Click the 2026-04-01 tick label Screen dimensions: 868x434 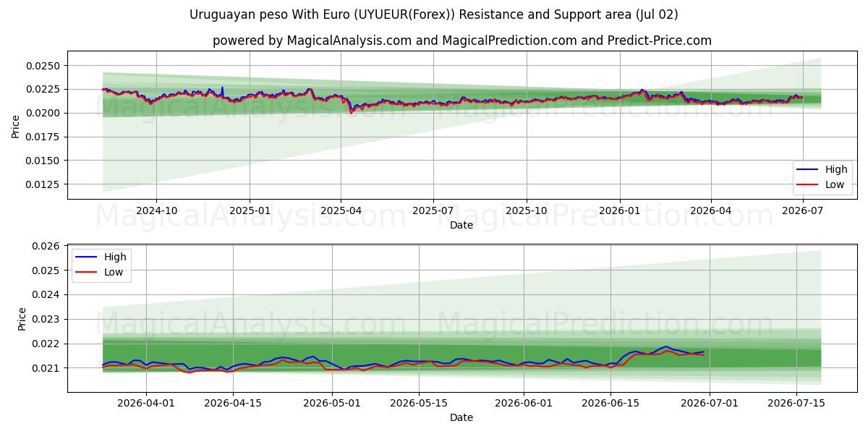(x=147, y=403)
